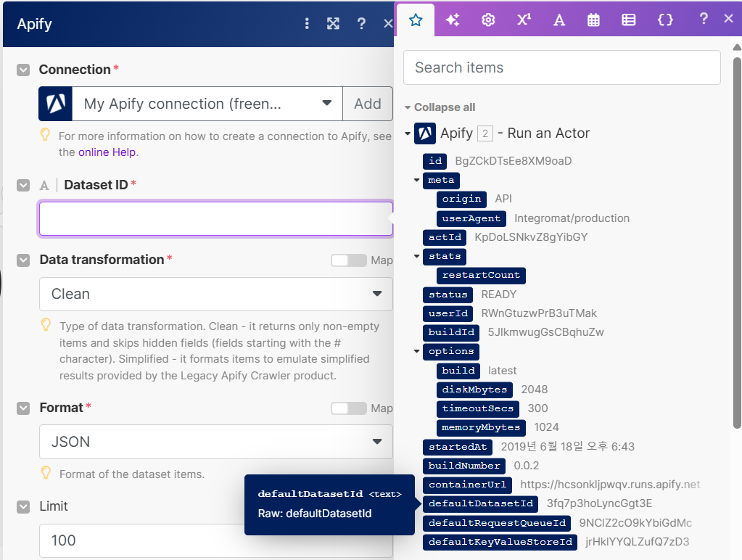Insert the build variable pill
Image resolution: width=742 pixels, height=560 pixels.
coord(458,371)
